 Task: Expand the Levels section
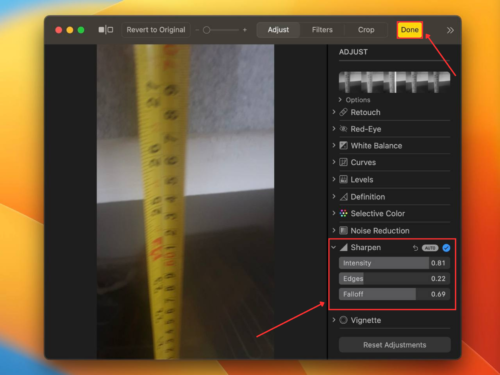[334, 179]
